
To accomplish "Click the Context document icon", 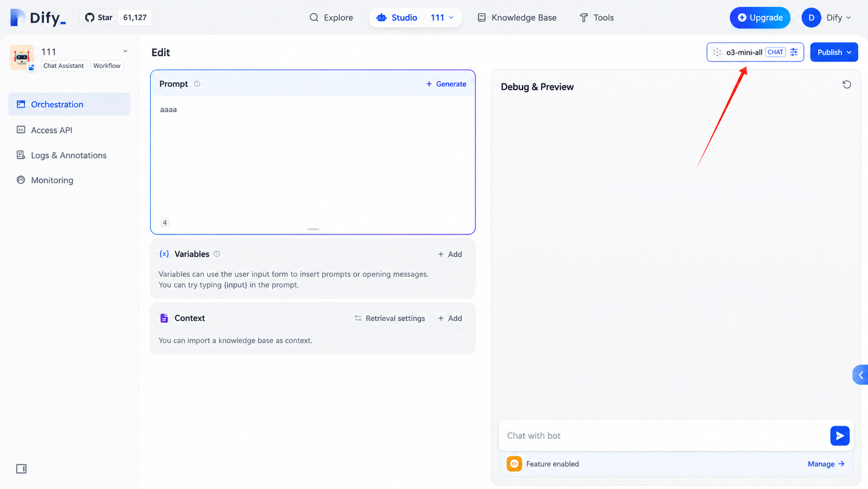I will [x=164, y=318].
